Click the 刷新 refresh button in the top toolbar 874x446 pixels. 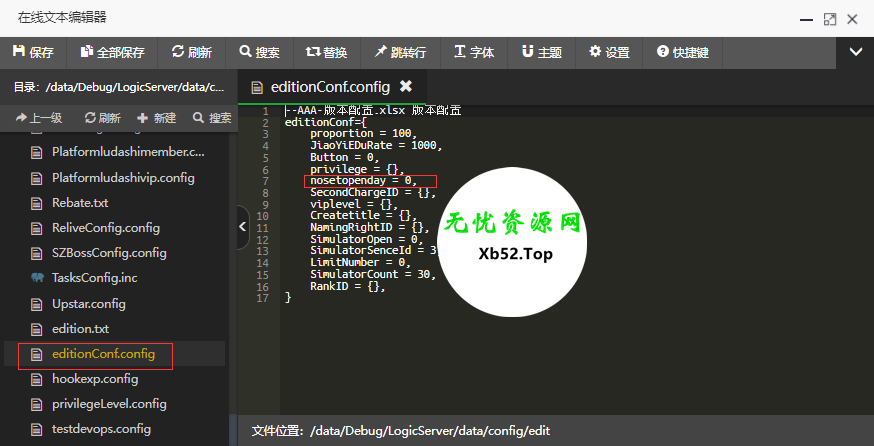click(x=192, y=52)
